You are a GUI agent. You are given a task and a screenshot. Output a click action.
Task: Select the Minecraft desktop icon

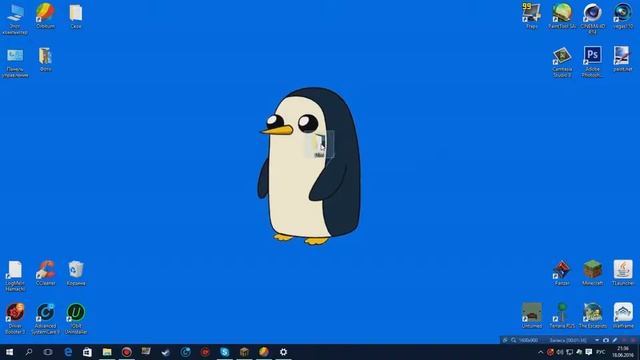point(592,273)
